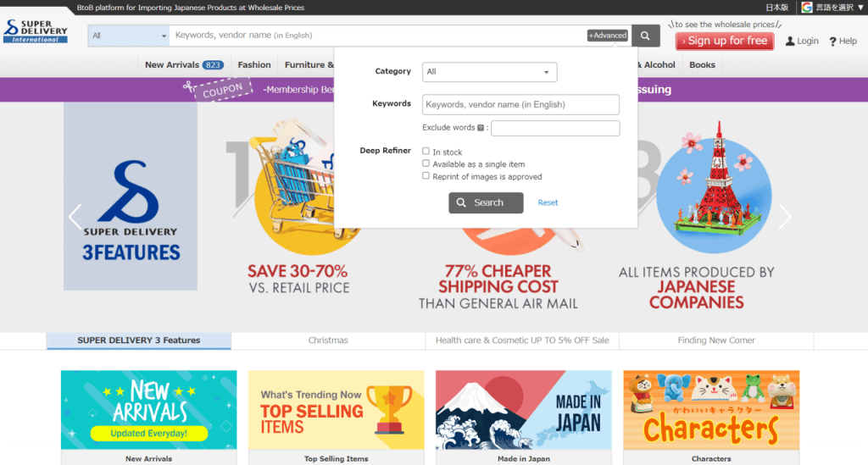The width and height of the screenshot is (868, 465).
Task: Select Health care & Cosmetic sale tab
Action: 522,340
